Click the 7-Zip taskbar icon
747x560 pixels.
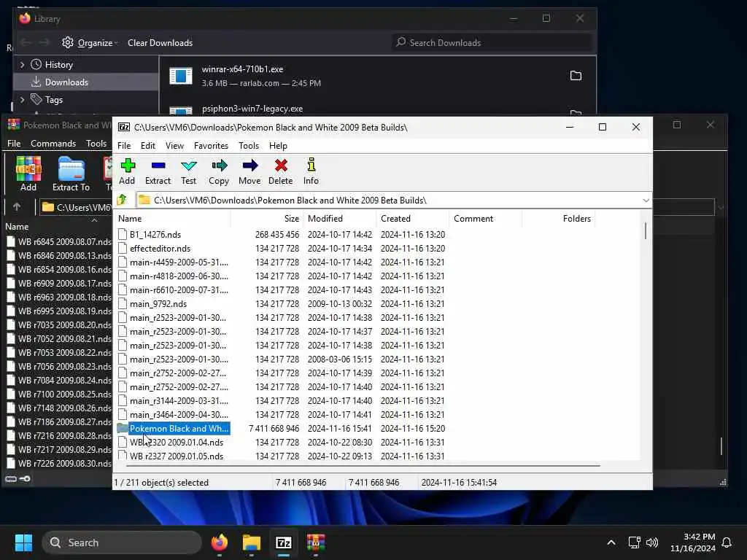284,542
